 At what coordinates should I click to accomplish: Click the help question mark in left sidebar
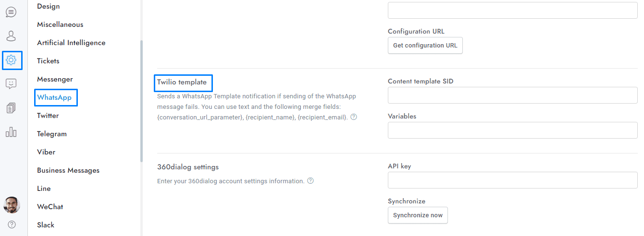click(12, 224)
